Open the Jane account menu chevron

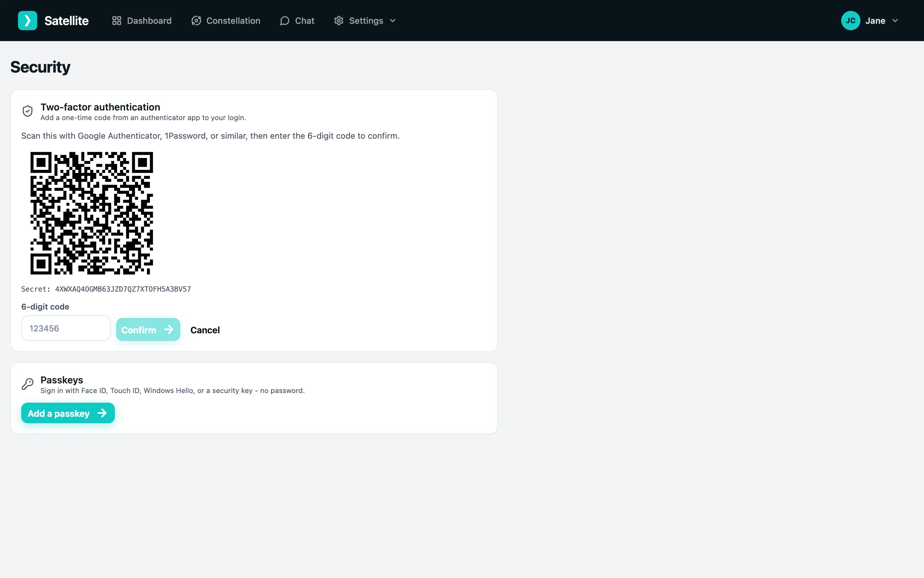click(x=895, y=21)
